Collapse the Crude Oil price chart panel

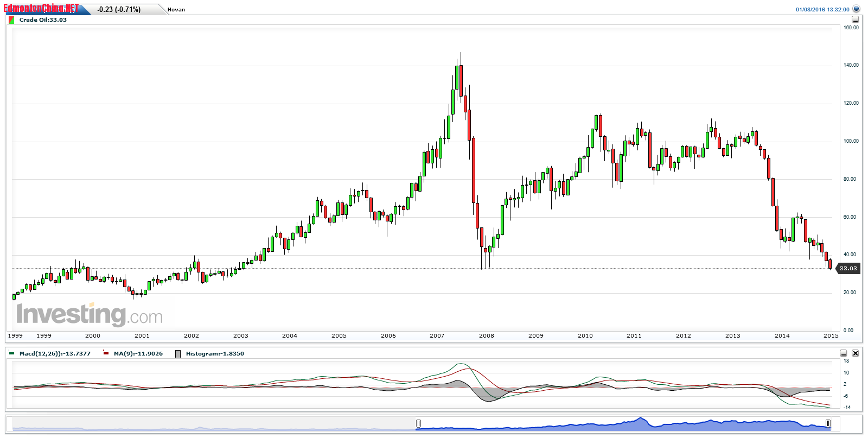855,20
